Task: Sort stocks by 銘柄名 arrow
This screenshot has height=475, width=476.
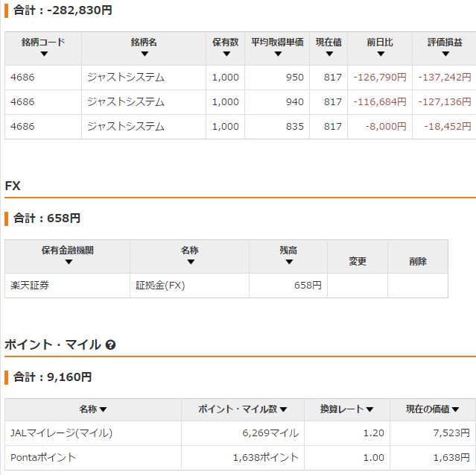Action: point(144,54)
